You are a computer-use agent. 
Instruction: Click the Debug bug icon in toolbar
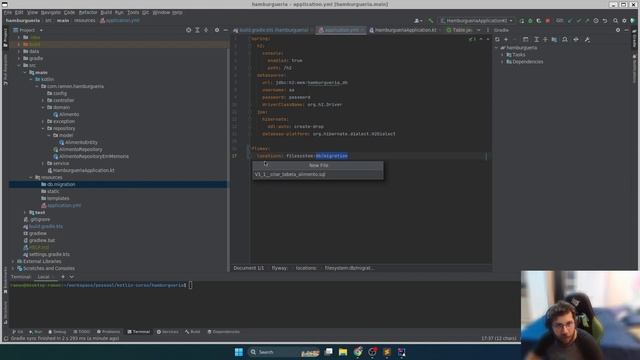pos(530,20)
